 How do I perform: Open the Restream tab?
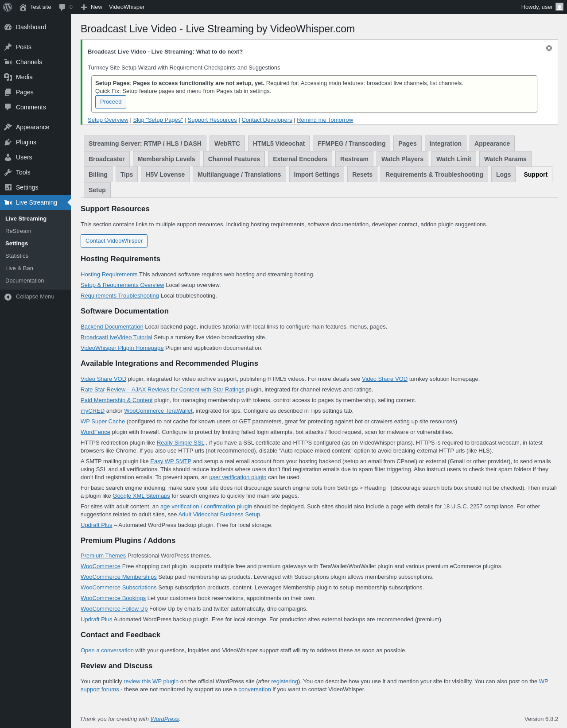tap(354, 159)
